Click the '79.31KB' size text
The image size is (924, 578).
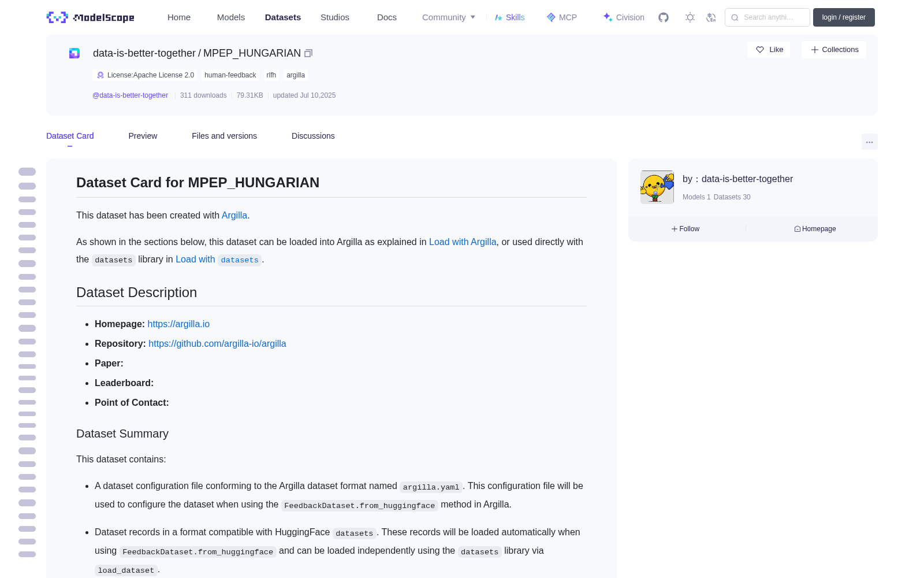click(x=250, y=95)
